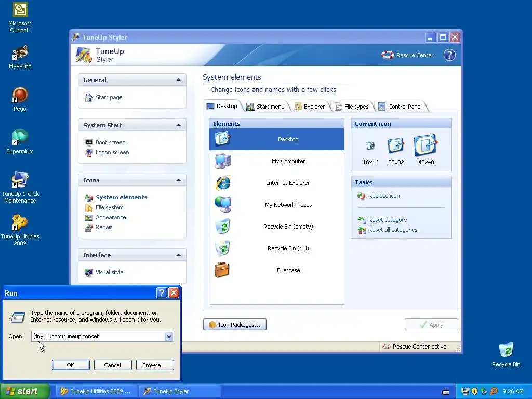Collapse the General sidebar section
This screenshot has height=399, width=532.
coord(179,79)
